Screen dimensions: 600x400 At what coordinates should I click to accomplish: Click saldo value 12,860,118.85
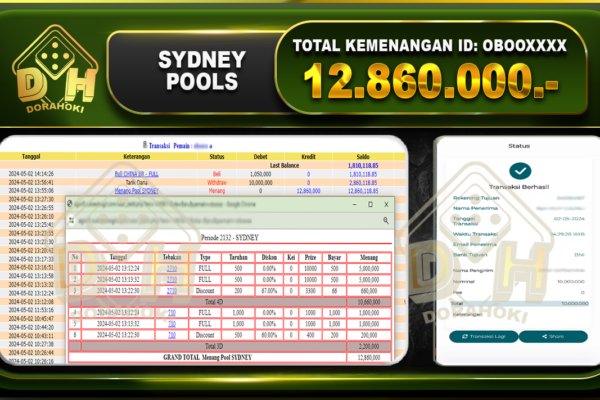pyautogui.click(x=363, y=191)
